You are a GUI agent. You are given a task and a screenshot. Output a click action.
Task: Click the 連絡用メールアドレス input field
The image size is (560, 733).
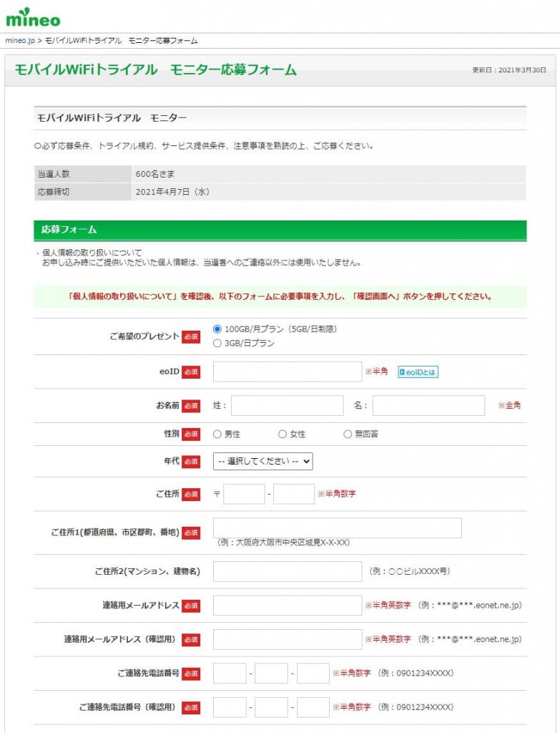tap(288, 606)
